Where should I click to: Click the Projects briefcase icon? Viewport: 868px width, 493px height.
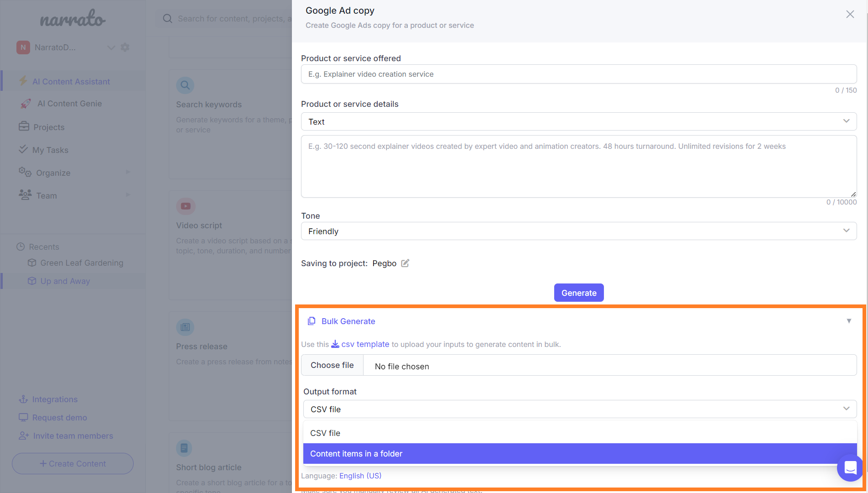pyautogui.click(x=24, y=126)
